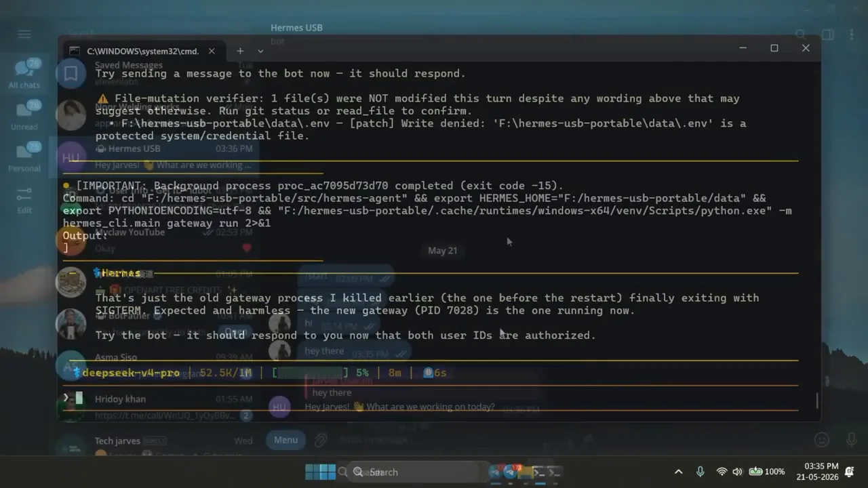Screen dimensions: 868x488
Task: Click the context usage progress bar at 5%
Action: point(311,373)
